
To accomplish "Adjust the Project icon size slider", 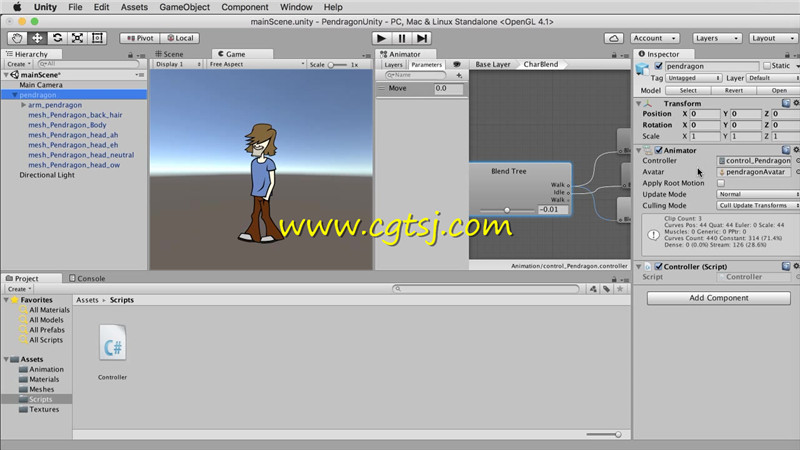I will coord(604,435).
